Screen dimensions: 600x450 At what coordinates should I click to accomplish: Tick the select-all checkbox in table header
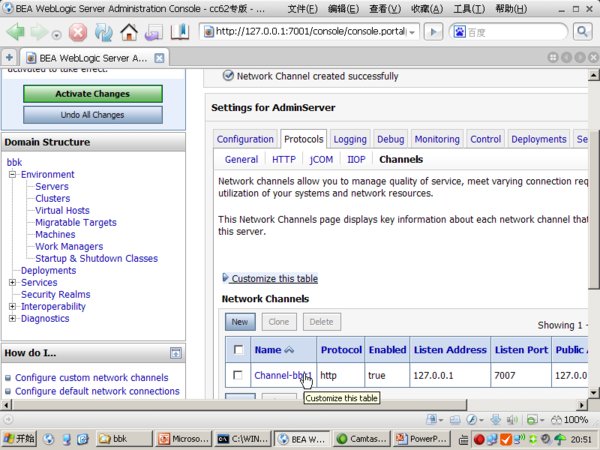[x=238, y=349]
